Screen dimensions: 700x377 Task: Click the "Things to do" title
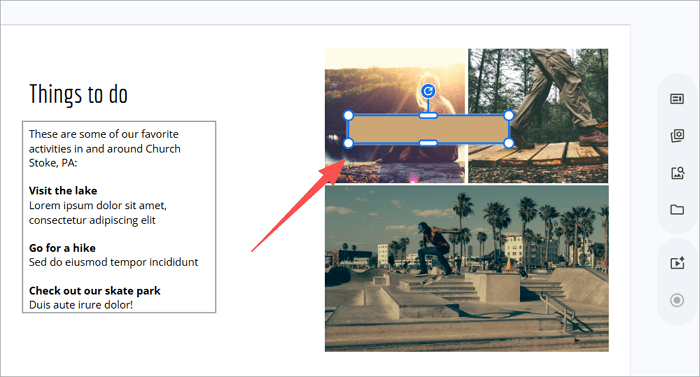click(x=79, y=94)
